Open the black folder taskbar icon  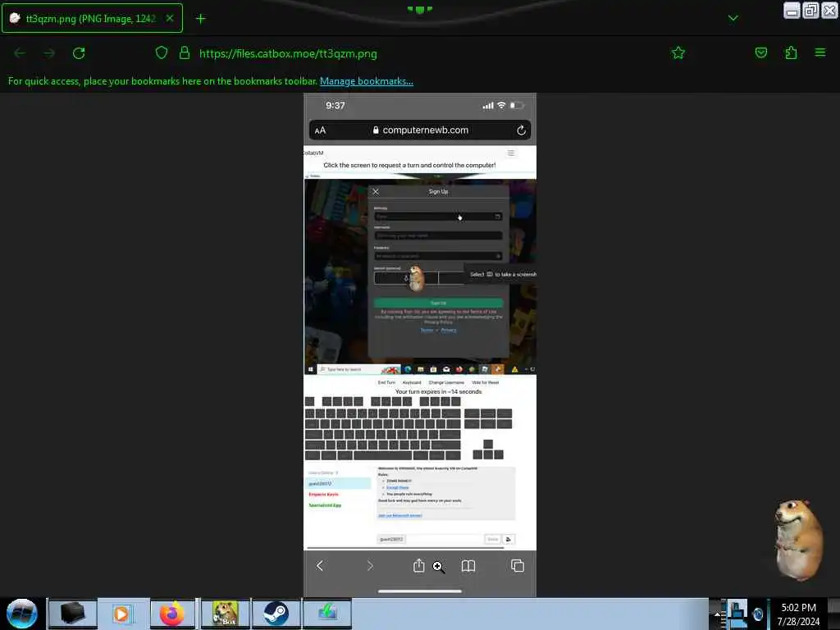coord(73,614)
